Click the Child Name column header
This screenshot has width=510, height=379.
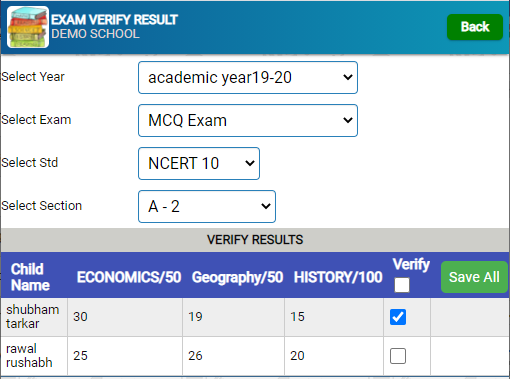tap(30, 277)
